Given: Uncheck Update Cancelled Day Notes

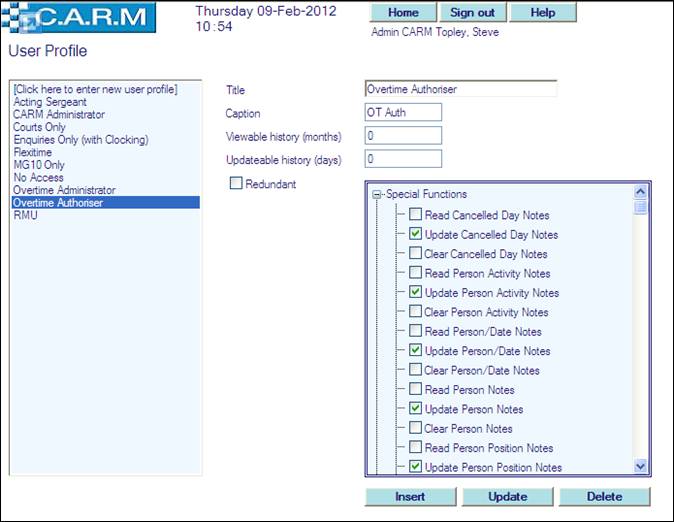Looking at the screenshot, I should (x=415, y=234).
